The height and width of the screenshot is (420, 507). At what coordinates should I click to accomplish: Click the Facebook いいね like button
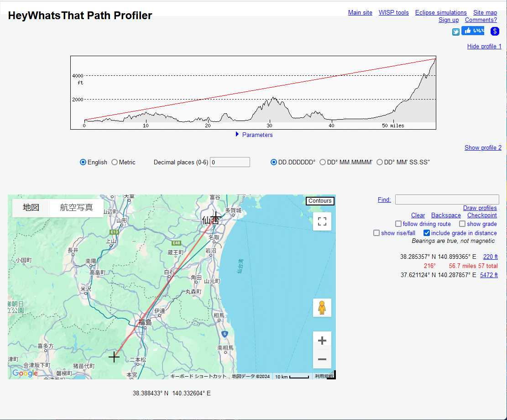(473, 30)
